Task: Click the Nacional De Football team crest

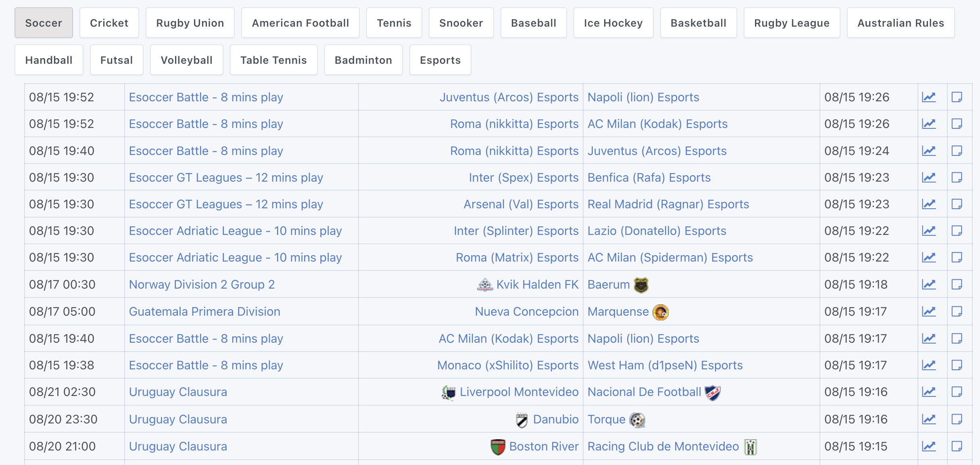Action: coord(713,392)
